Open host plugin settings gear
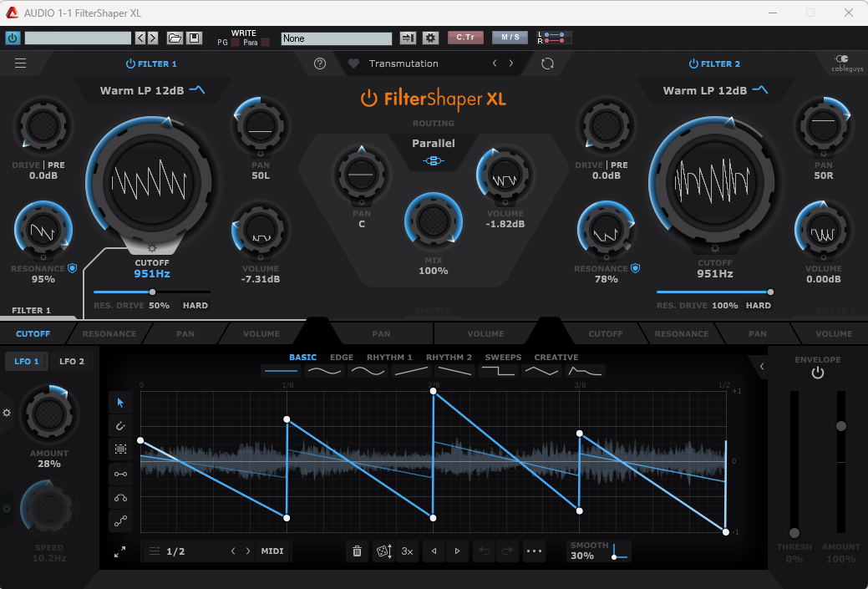The width and height of the screenshot is (868, 589). coord(430,38)
